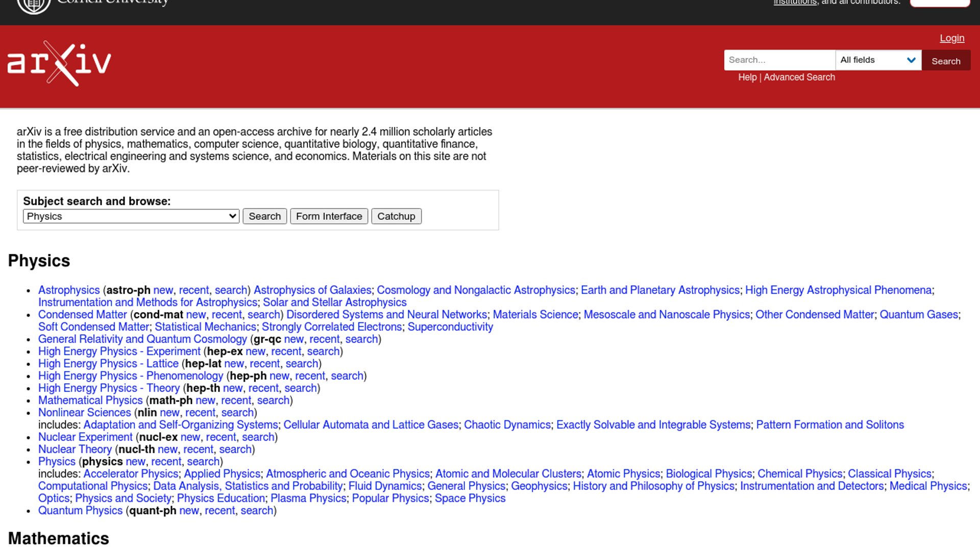This screenshot has width=980, height=551.
Task: Open the Astrophysics category link
Action: [69, 290]
